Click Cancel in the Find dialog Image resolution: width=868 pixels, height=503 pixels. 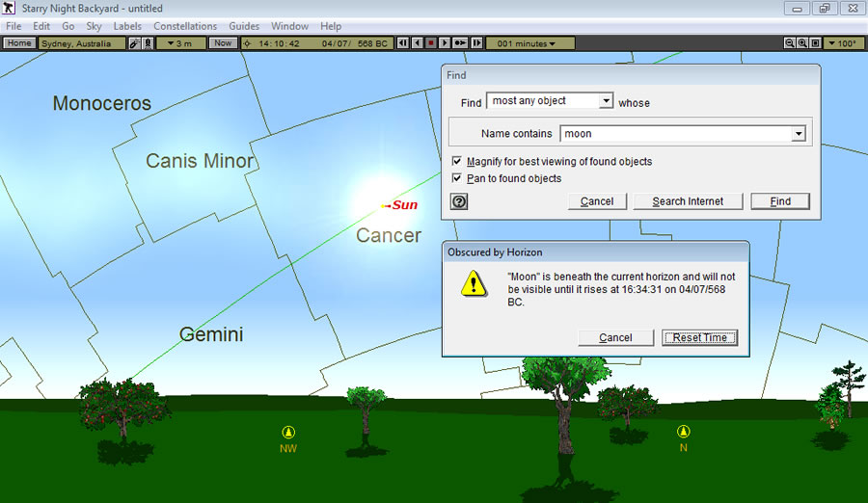(x=597, y=201)
